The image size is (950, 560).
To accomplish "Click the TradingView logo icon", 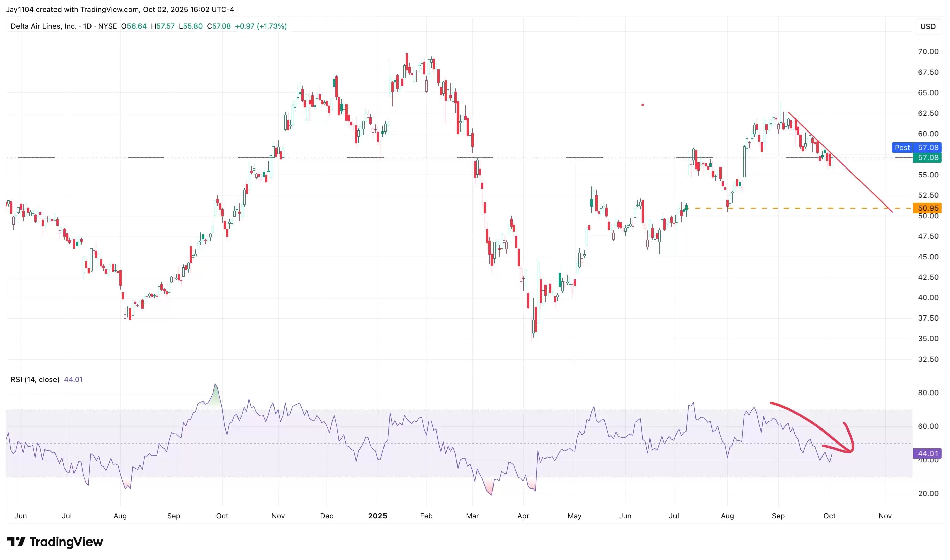I will [x=16, y=542].
